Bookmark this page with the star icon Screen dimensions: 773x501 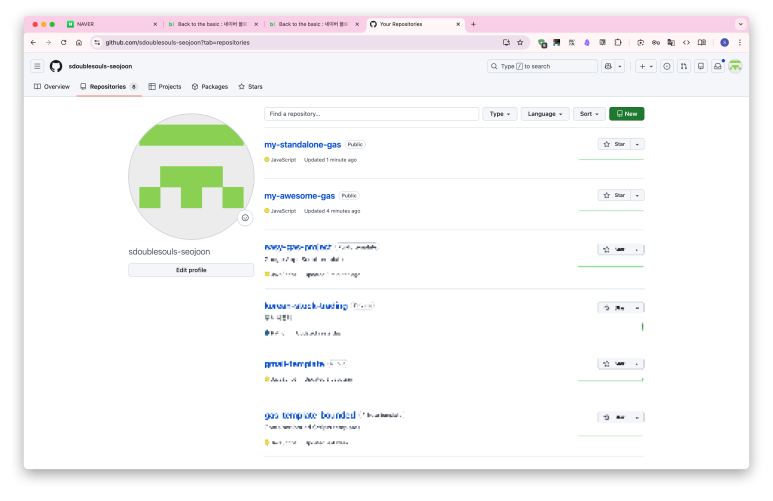tap(520, 42)
